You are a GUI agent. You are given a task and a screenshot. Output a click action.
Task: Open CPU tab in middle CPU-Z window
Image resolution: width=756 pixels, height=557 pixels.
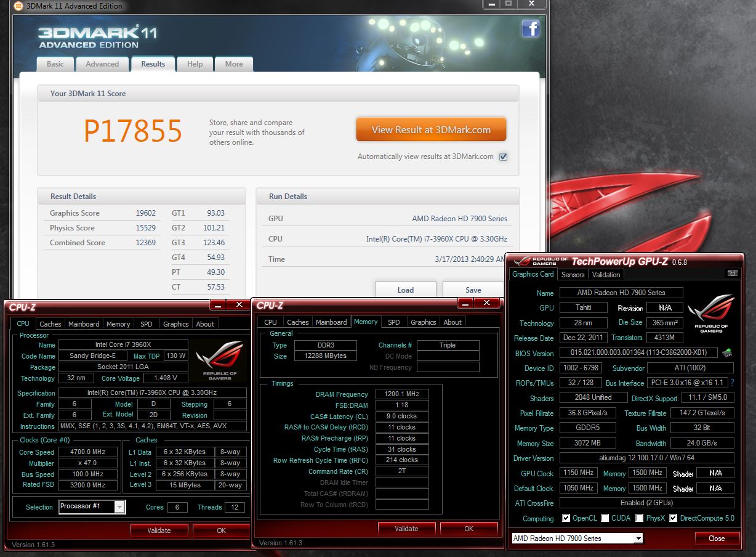coord(271,322)
